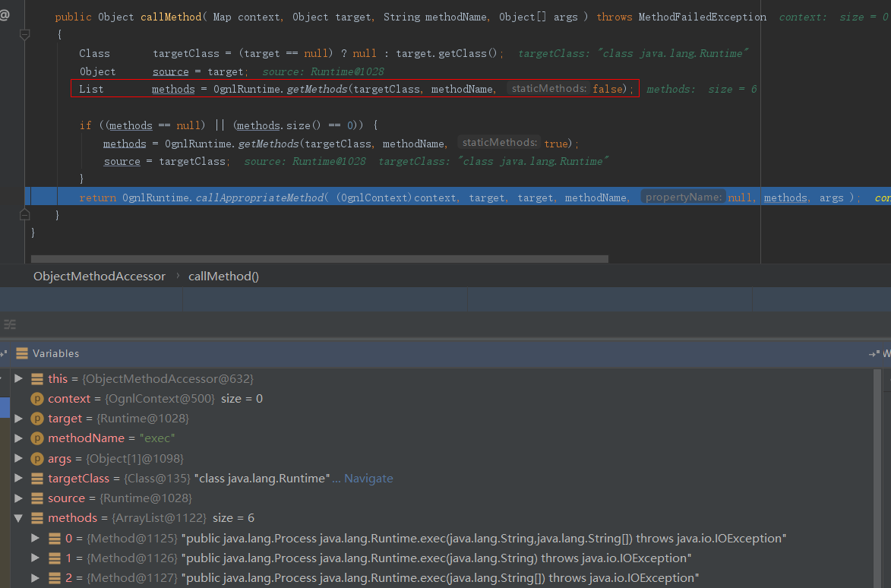
Task: Click the restore layout icon above Variables
Action: tap(9, 324)
